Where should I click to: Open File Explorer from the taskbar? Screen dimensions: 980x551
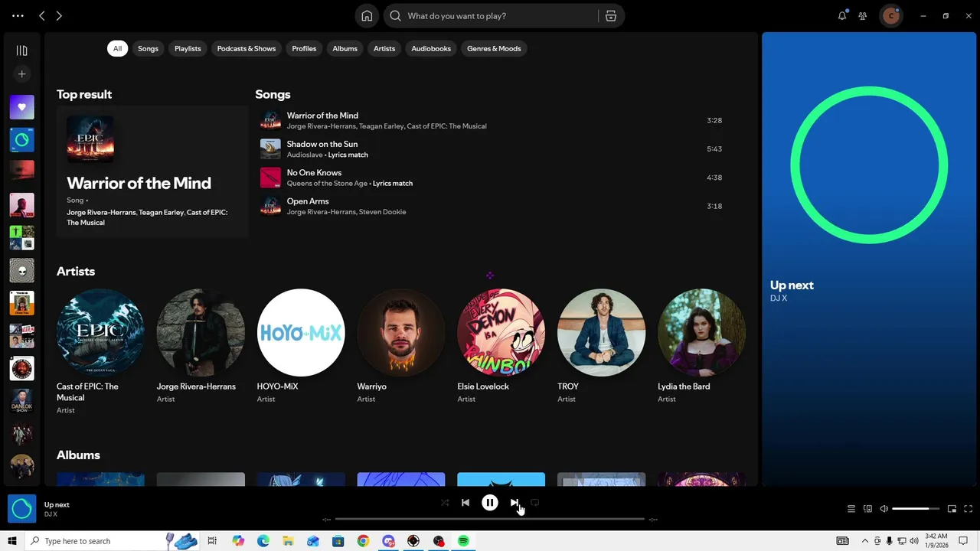click(x=288, y=541)
